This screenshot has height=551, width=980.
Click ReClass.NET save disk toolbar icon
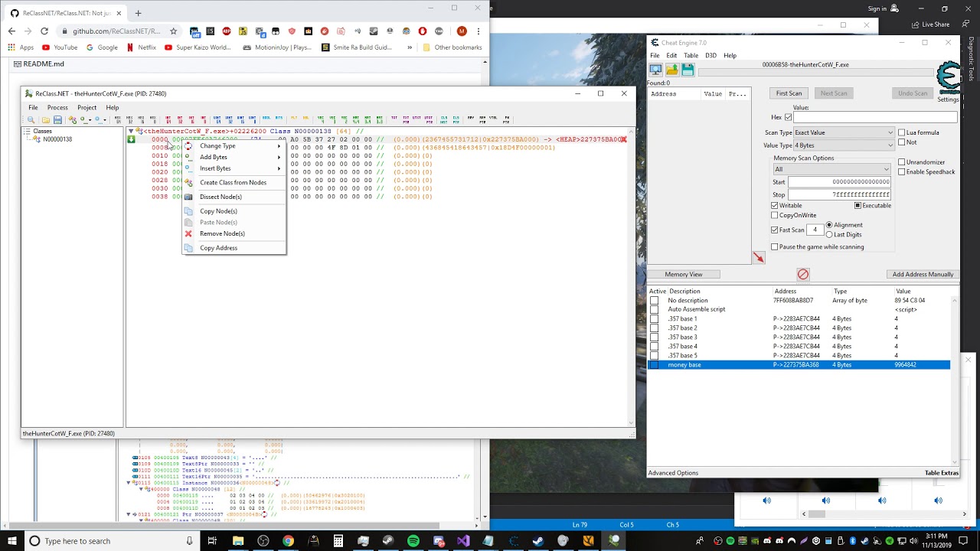pyautogui.click(x=57, y=120)
